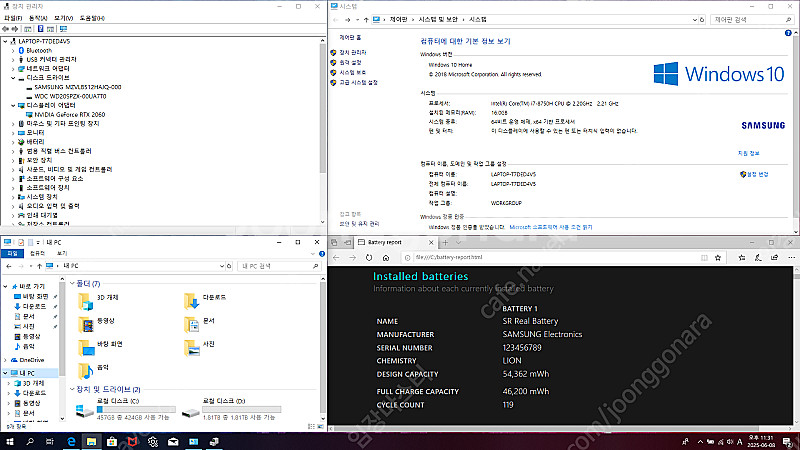Open address dropdown in File Explorer

221,266
